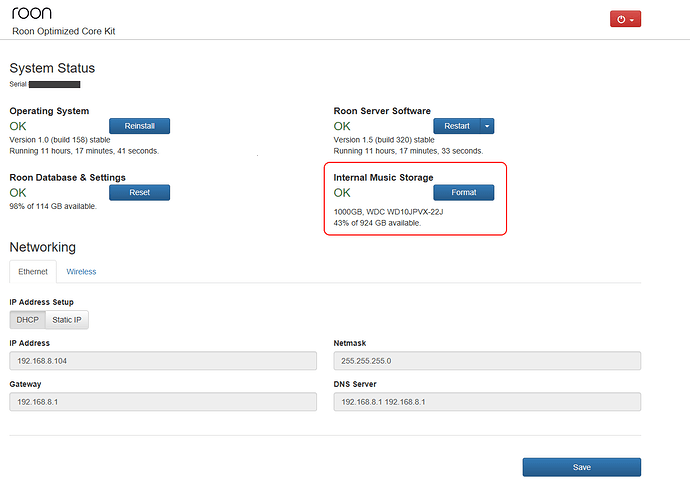
Task: Switch to the Ethernet tab
Action: [33, 272]
